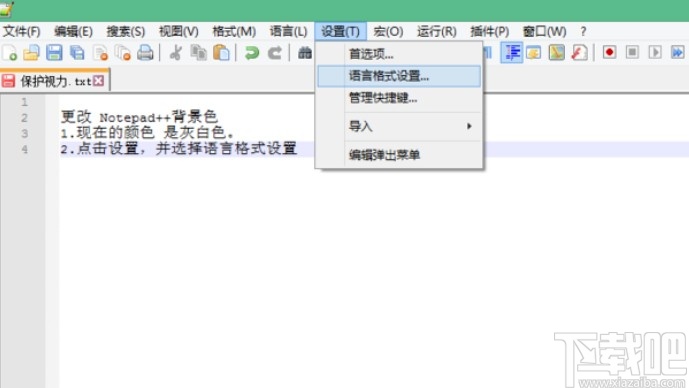
Task: Open the 语言(L) menu
Action: pos(288,32)
